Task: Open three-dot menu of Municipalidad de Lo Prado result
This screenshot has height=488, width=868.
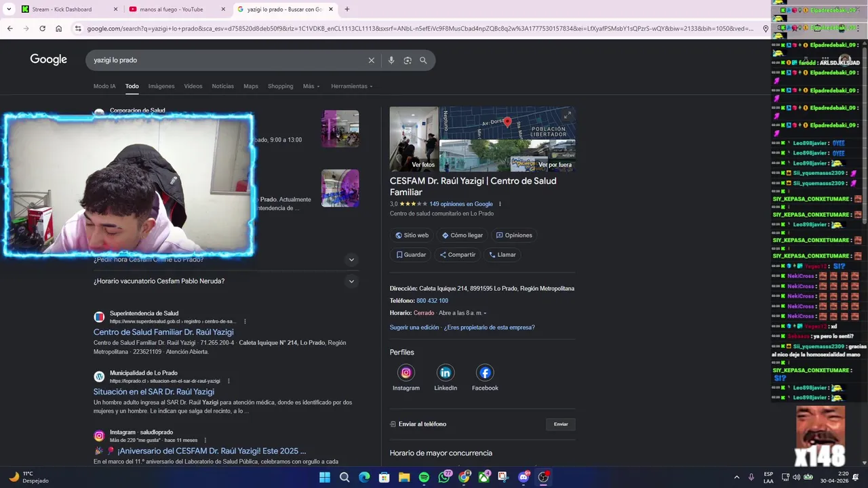Action: (x=229, y=381)
